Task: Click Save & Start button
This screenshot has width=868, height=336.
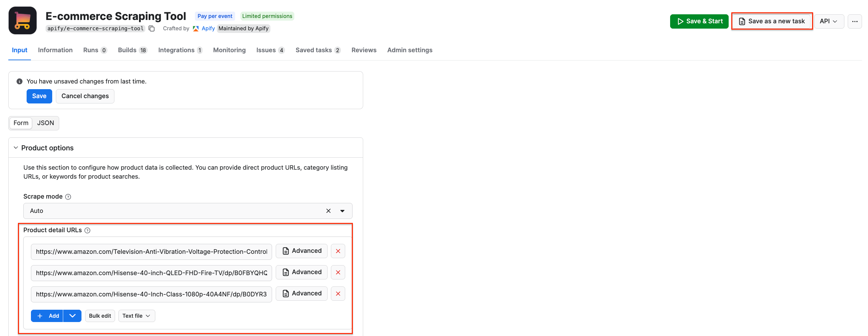Action: click(x=699, y=21)
